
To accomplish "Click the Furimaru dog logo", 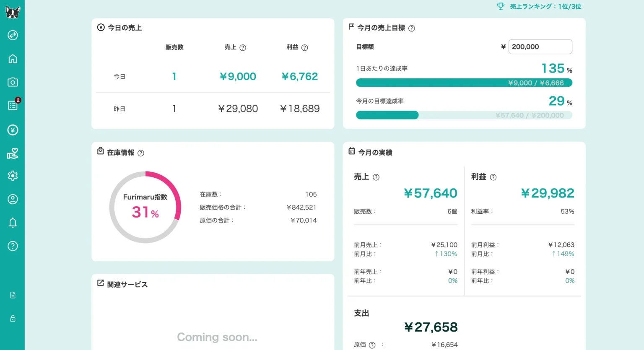I will [x=13, y=12].
